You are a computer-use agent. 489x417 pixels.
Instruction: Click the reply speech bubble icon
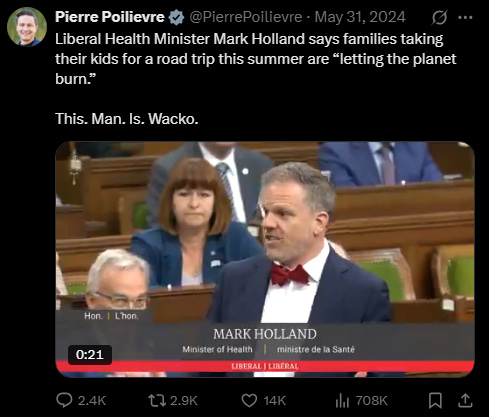coord(64,400)
